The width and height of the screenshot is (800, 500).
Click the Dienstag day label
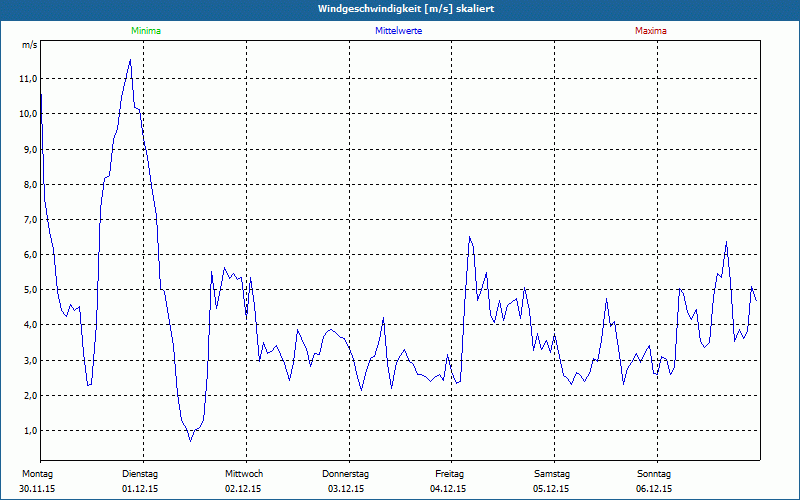[x=140, y=474]
